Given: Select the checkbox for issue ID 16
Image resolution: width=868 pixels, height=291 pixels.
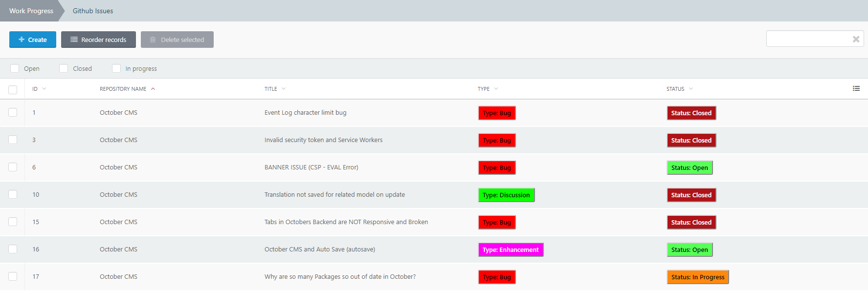Looking at the screenshot, I should click(x=13, y=249).
